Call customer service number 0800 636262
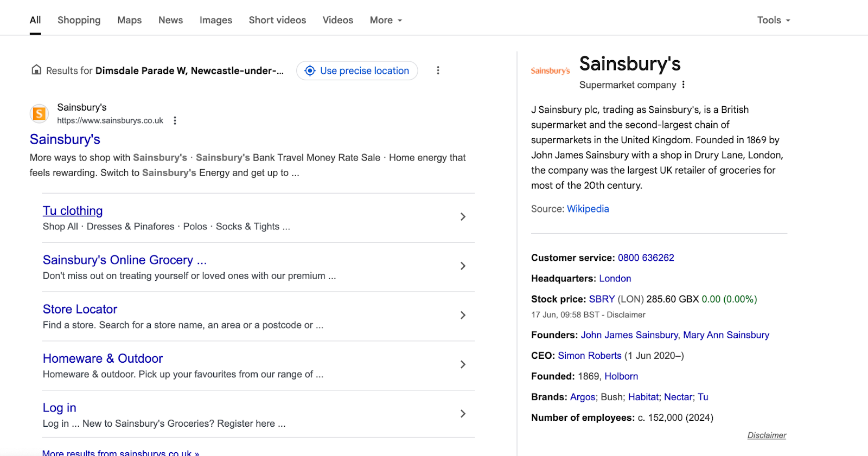The image size is (868, 456). [x=646, y=258]
